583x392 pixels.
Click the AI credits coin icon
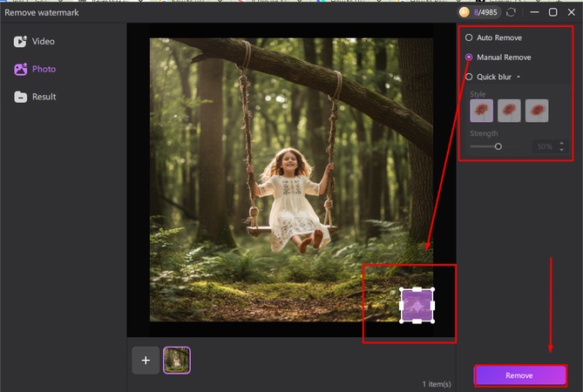pyautogui.click(x=464, y=12)
